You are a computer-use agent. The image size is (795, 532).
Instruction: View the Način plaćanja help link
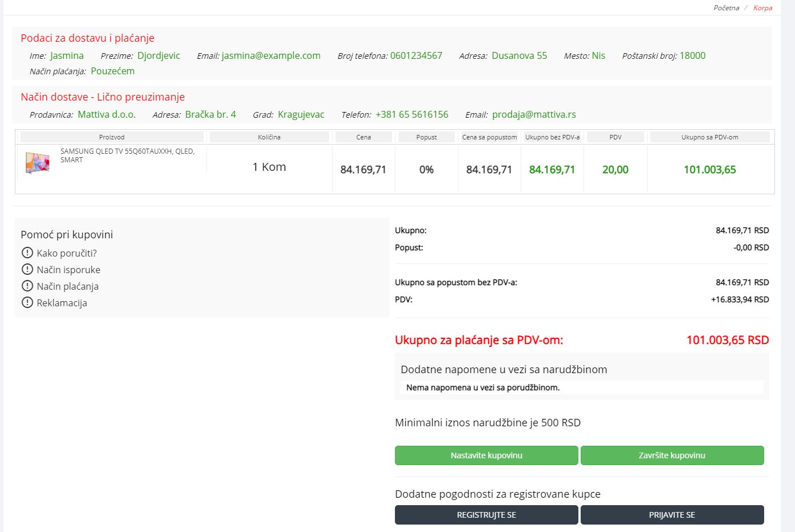click(67, 286)
